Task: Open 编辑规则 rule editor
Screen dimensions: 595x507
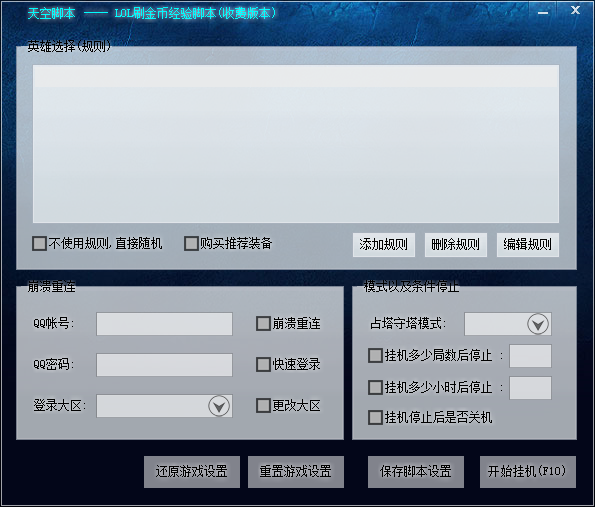Action: (528, 245)
